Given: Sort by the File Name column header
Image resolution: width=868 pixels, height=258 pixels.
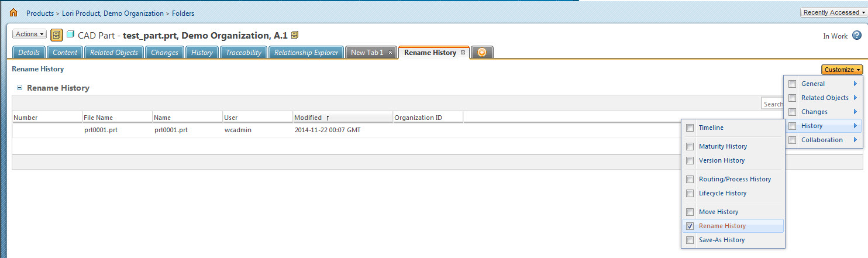Looking at the screenshot, I should pyautogui.click(x=118, y=118).
